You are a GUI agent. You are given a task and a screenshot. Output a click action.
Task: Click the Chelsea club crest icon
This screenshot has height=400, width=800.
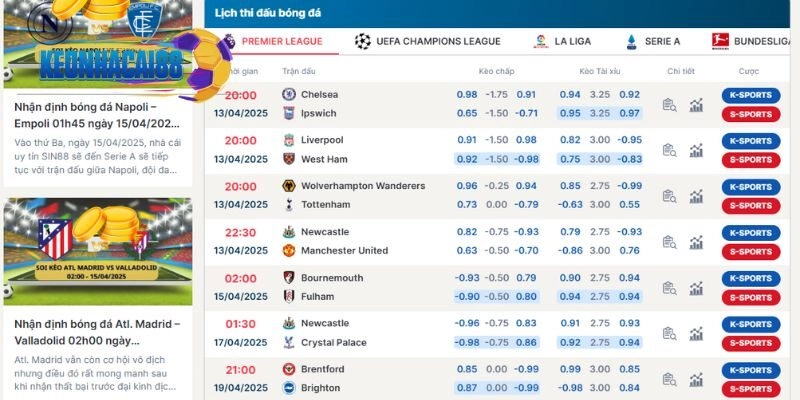pos(288,94)
